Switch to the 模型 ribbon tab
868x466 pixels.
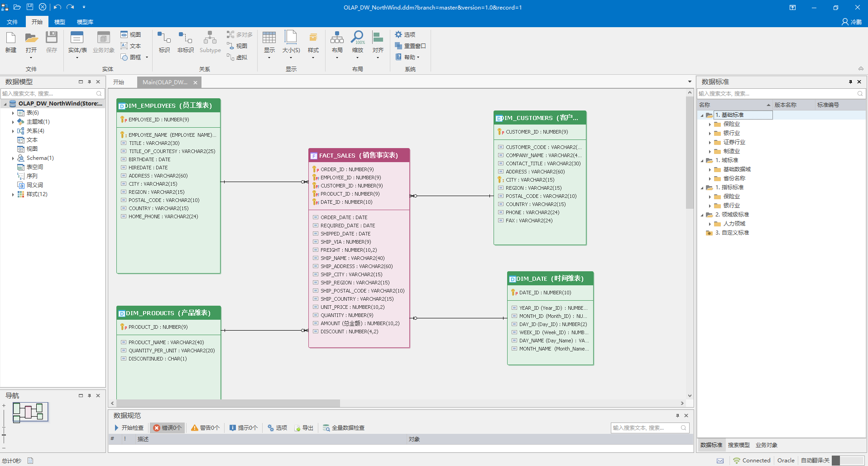pyautogui.click(x=60, y=22)
